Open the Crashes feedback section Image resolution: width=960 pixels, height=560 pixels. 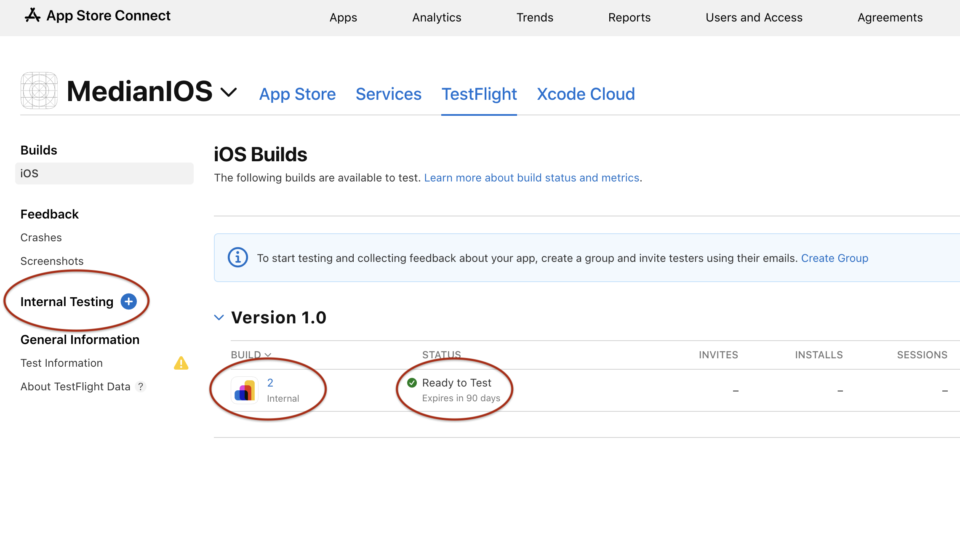[41, 237]
